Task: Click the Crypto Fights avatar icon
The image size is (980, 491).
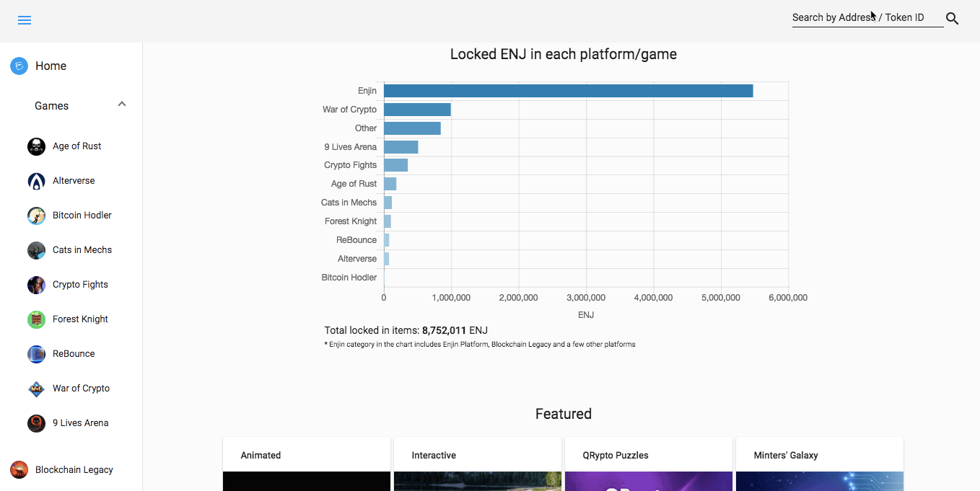Action: coord(36,285)
